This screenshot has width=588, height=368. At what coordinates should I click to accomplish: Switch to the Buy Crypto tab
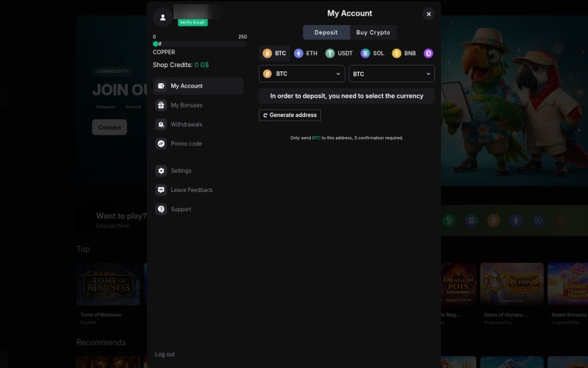pyautogui.click(x=373, y=32)
